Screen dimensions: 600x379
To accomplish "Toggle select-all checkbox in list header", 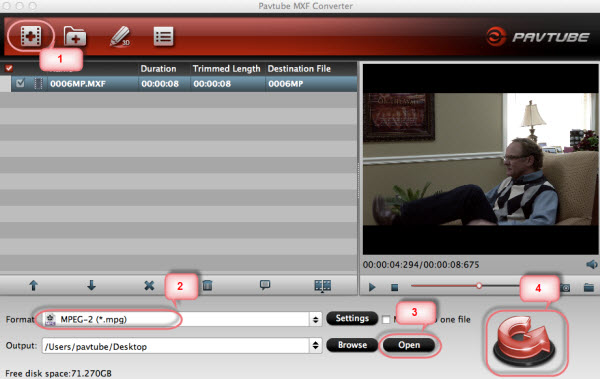I will tap(9, 69).
